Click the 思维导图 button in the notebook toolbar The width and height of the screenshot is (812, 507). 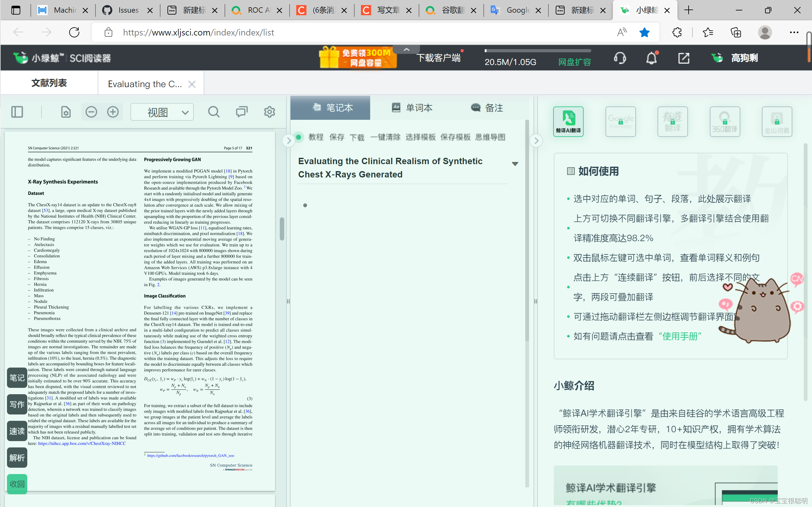[490, 137]
